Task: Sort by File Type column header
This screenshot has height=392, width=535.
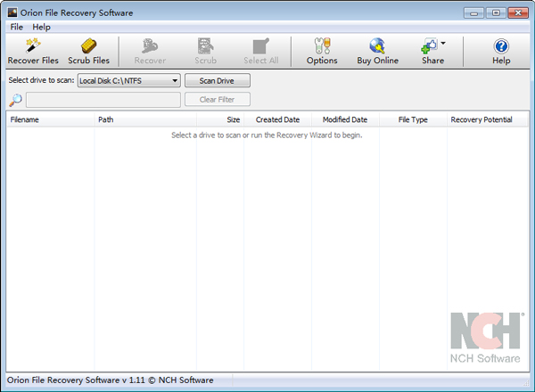Action: (413, 119)
